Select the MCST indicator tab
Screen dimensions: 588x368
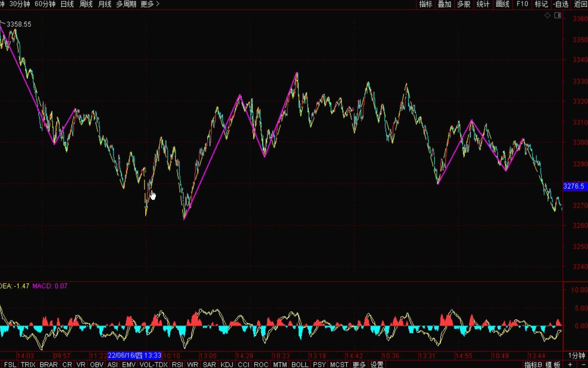tap(339, 364)
